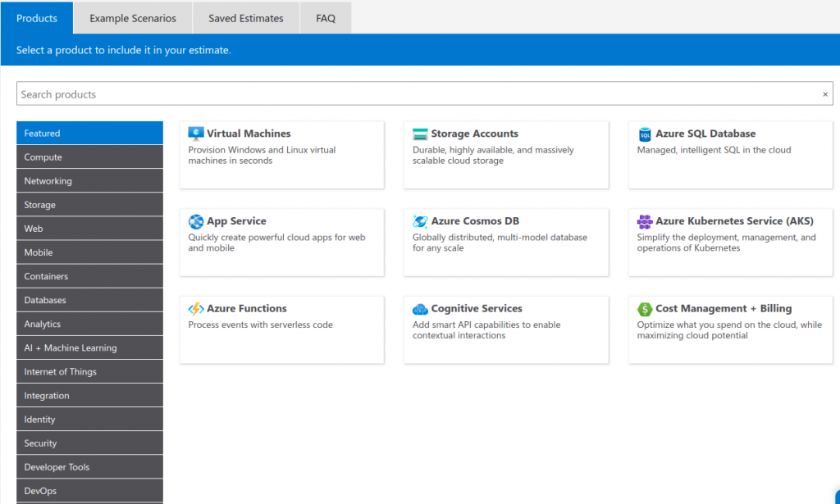The width and height of the screenshot is (840, 504).
Task: Click 'Globally distributed, multi-model database' description
Action: click(500, 243)
